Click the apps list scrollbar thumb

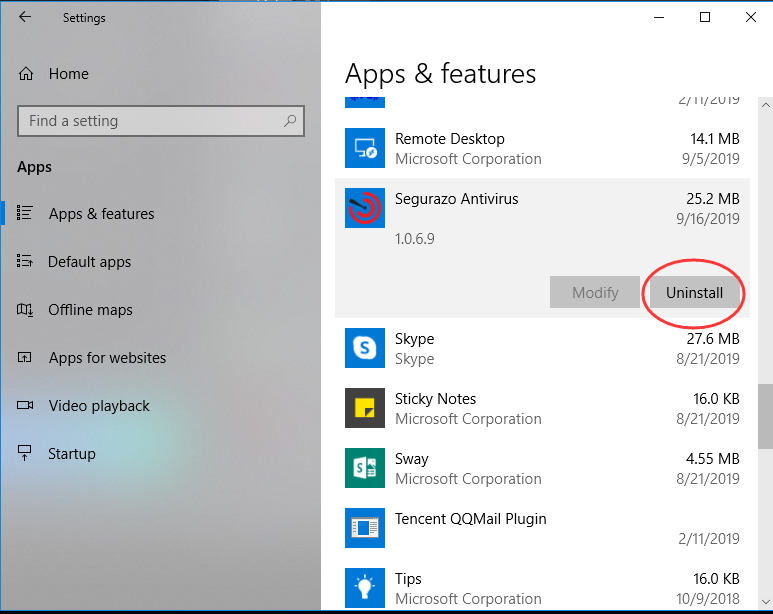tap(766, 417)
